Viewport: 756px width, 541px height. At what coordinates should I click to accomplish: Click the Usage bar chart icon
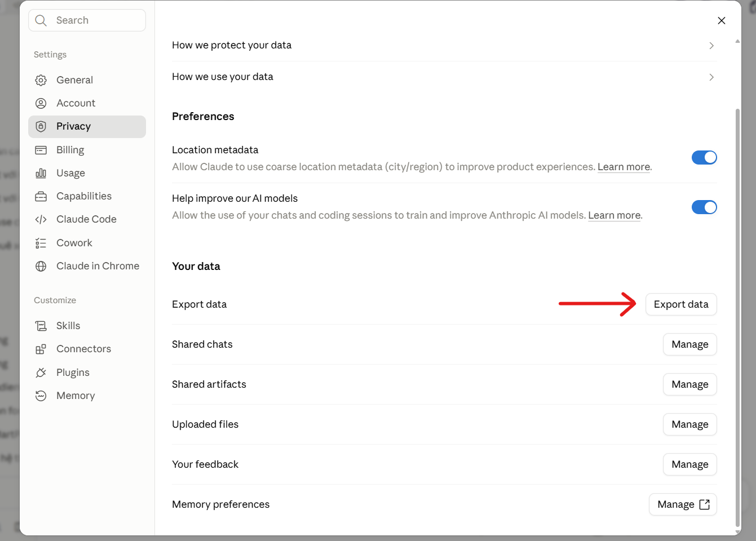point(41,173)
